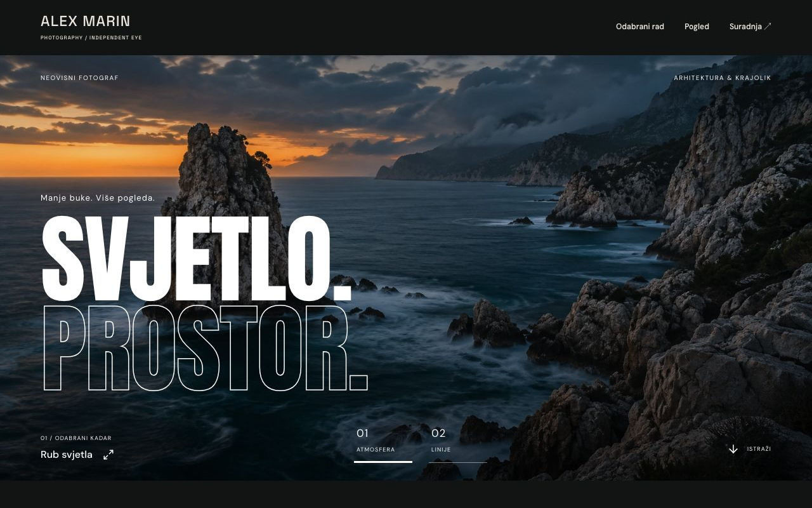The height and width of the screenshot is (508, 812).
Task: Click the PHOTOGRAPHY / INDEPENDENT EYE subtitle
Action: click(91, 38)
